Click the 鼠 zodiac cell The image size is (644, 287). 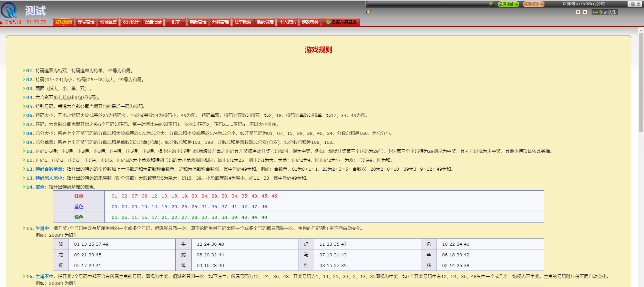pyautogui.click(x=61, y=244)
